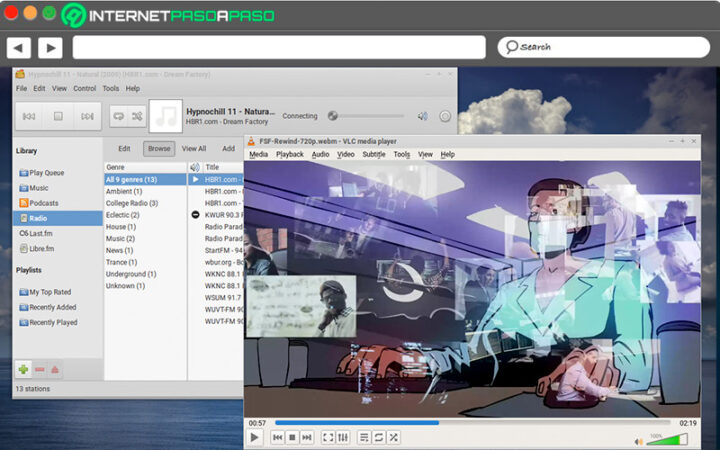
Task: Click the Browse button
Action: pyautogui.click(x=158, y=148)
